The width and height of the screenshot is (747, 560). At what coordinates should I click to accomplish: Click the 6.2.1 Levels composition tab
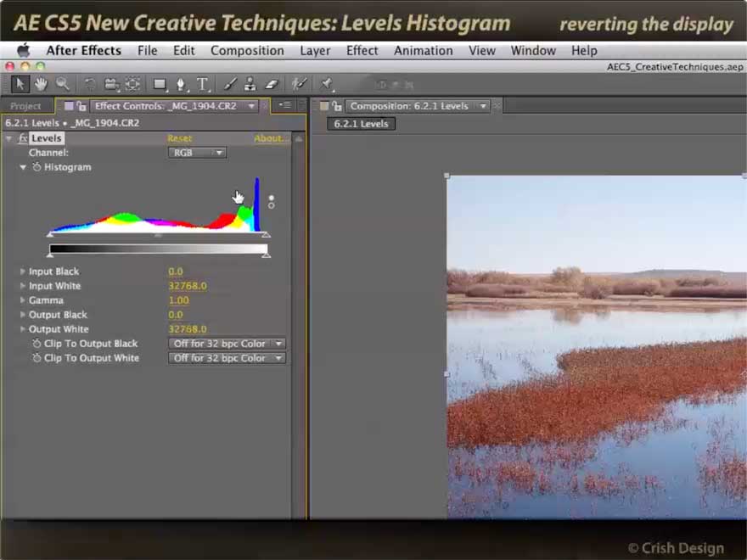(x=361, y=124)
